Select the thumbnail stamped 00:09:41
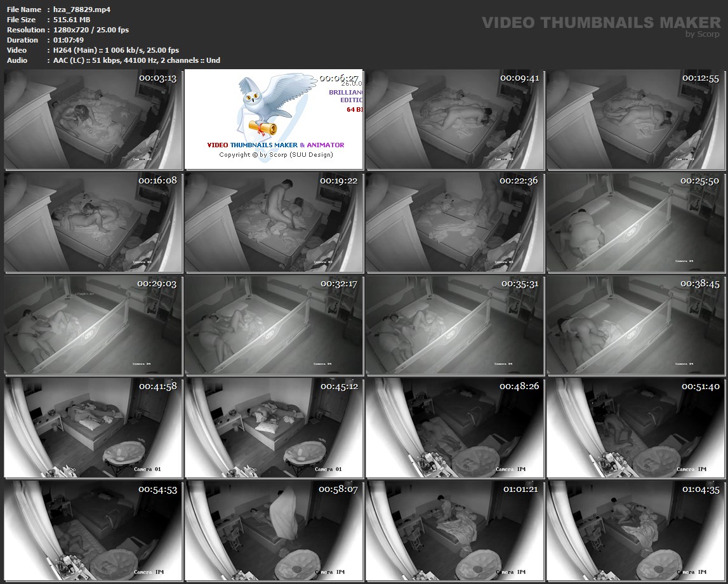 (x=454, y=119)
